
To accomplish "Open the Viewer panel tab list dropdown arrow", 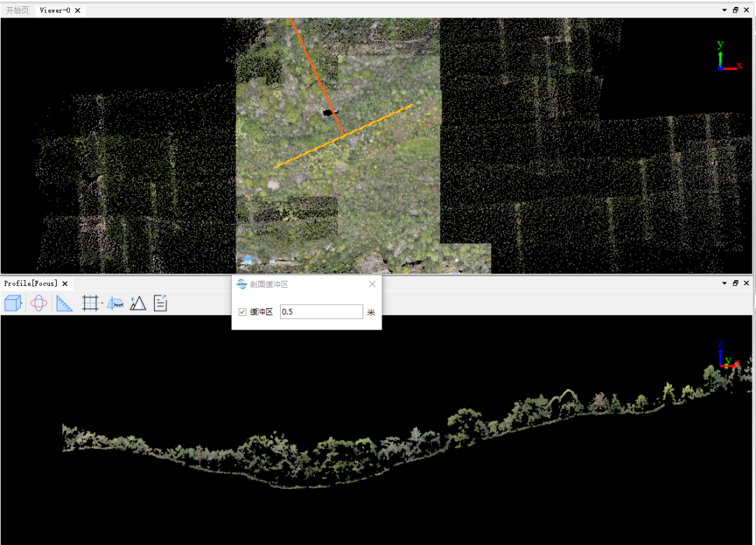I will click(x=724, y=10).
